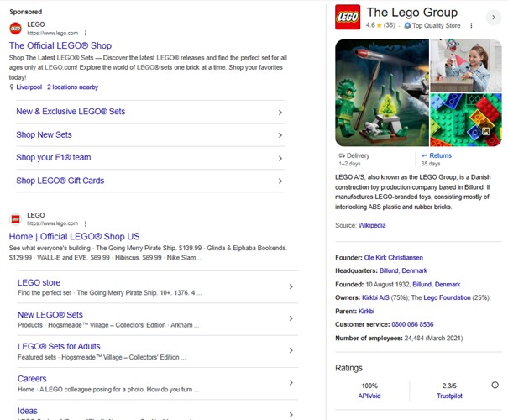The image size is (508, 420).
Task: Open the Ideas sitelink
Action: pyautogui.click(x=28, y=411)
